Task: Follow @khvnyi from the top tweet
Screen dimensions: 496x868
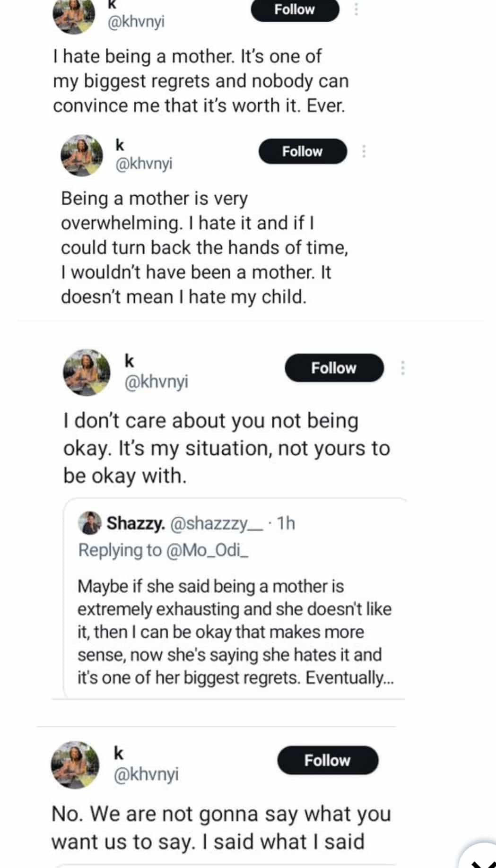Action: (295, 9)
